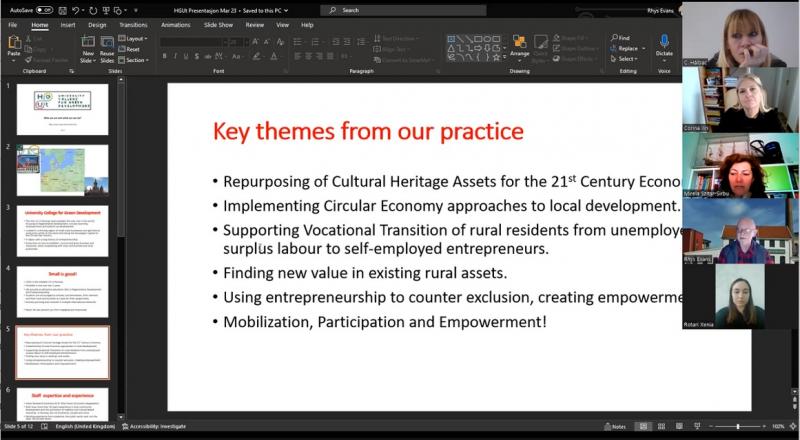Switch to the Slide Show tab
800x440 pixels.
[219, 24]
